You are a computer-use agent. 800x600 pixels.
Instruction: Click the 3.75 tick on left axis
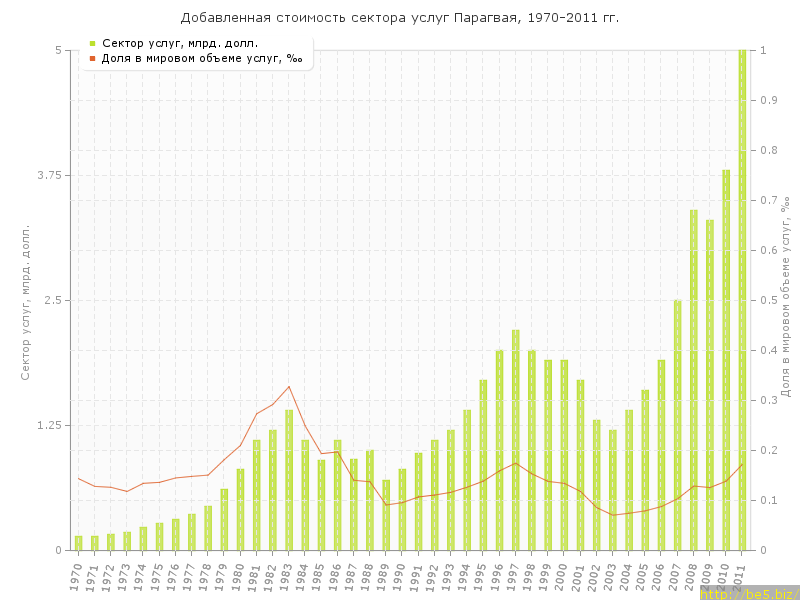(46, 175)
